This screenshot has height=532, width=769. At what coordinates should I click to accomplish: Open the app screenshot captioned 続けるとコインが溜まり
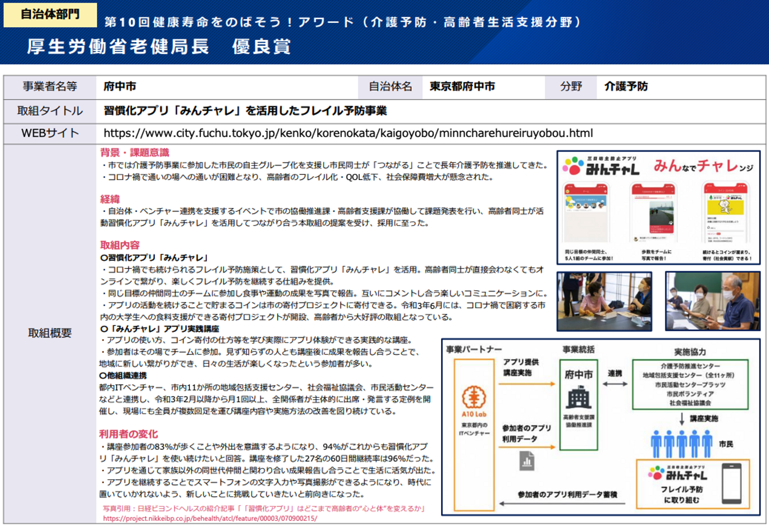725,213
